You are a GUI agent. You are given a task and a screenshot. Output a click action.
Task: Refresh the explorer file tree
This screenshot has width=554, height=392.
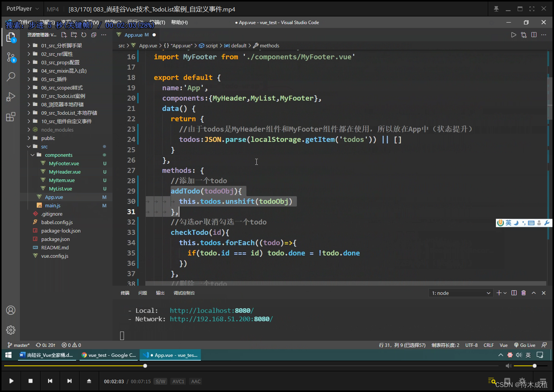[84, 35]
